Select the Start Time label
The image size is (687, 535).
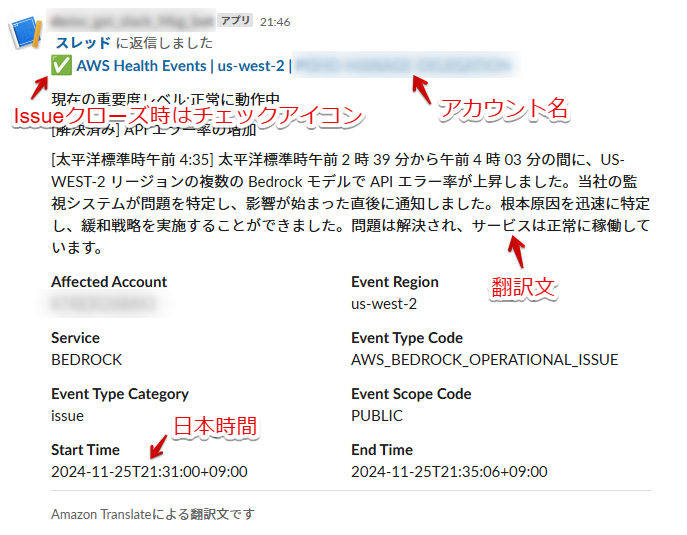(x=85, y=450)
